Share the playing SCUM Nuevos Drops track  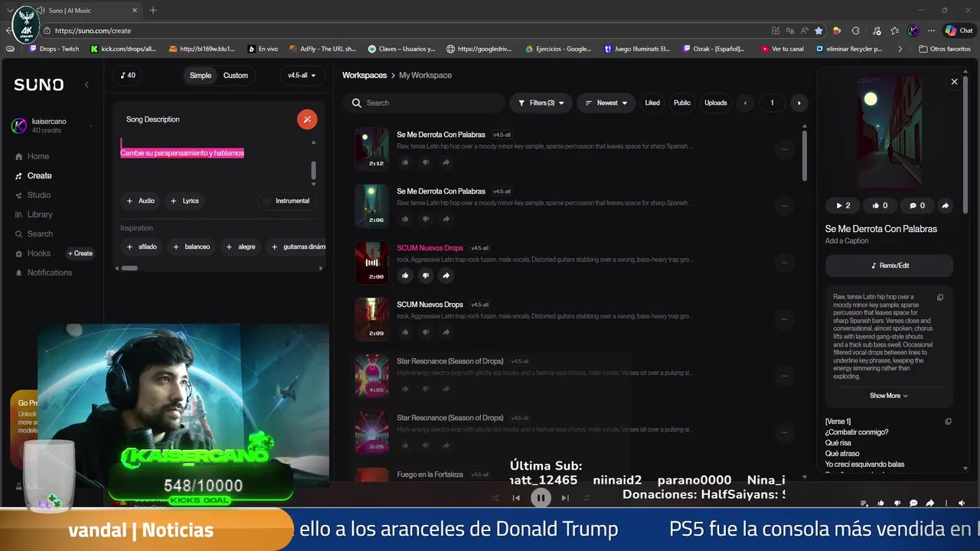446,275
